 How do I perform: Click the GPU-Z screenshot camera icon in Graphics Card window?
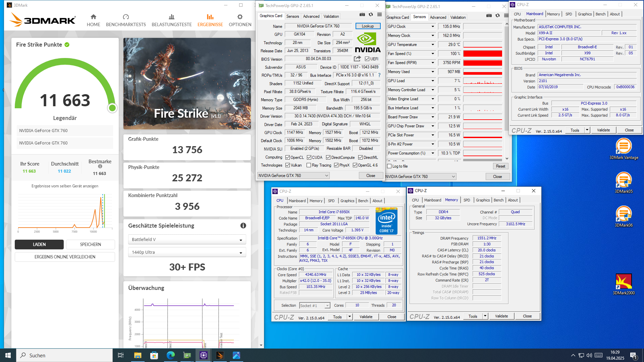[x=362, y=15]
